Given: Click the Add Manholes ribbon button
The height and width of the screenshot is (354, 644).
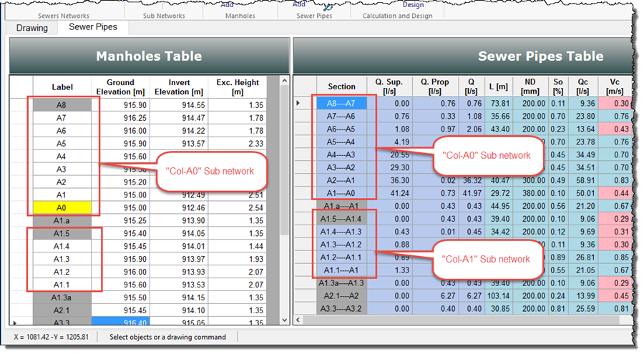Looking at the screenshot, I should click(x=227, y=7).
